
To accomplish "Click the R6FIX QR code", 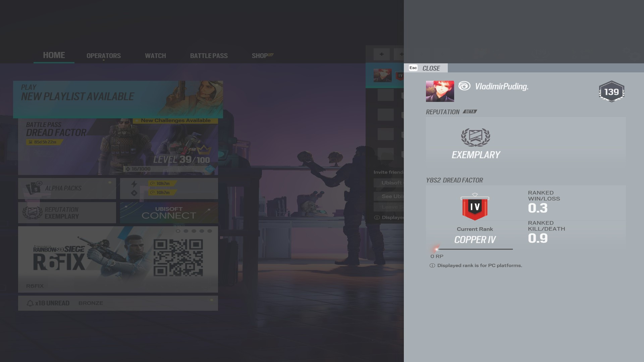I will pyautogui.click(x=178, y=258).
